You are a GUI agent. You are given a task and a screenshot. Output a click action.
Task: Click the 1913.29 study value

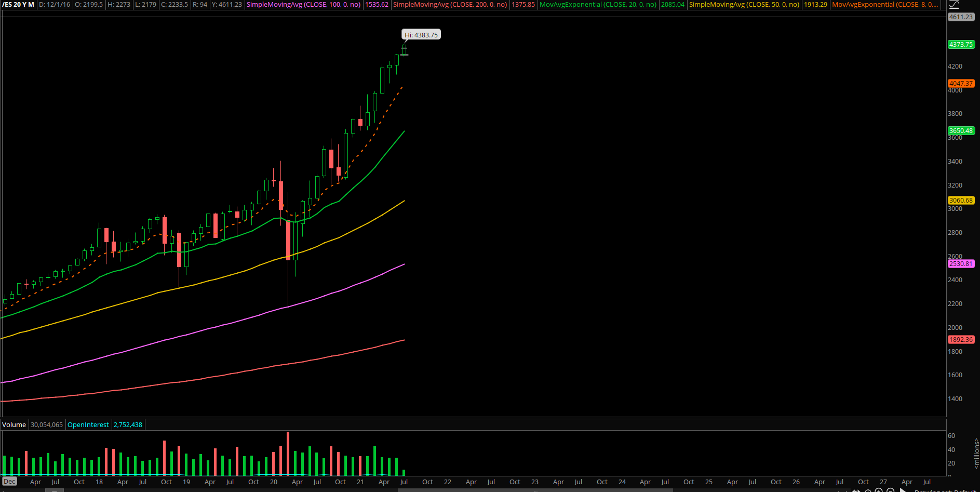[x=815, y=4]
